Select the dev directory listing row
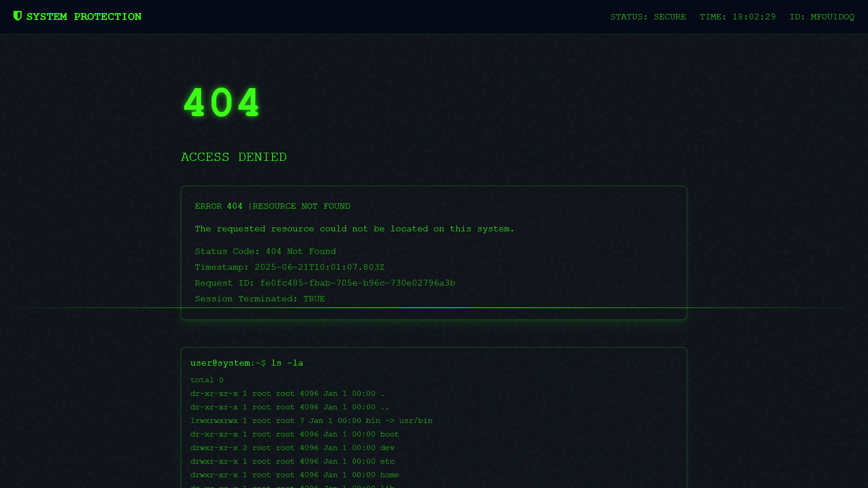 pos(292,448)
